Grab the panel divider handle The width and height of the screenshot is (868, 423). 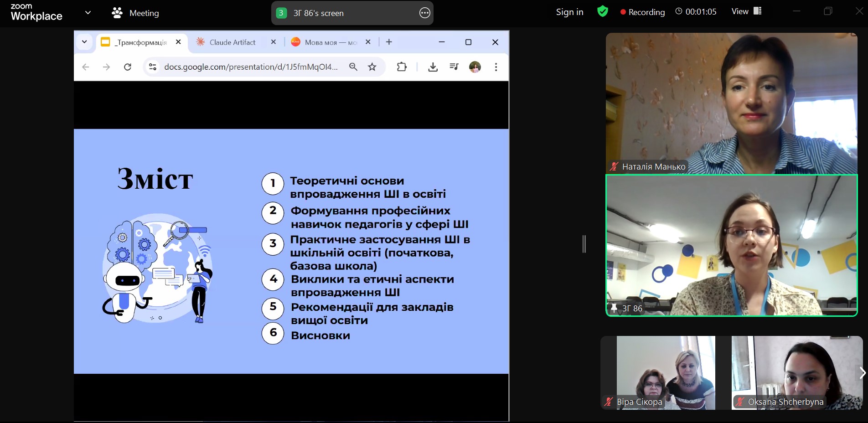584,244
